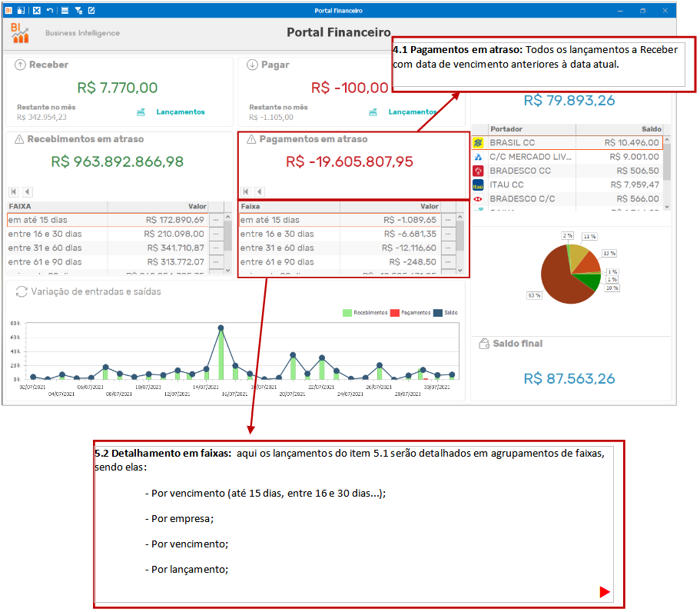700x612 pixels.
Task: Go to first record in Pagamentos em atraso
Action: coord(246,191)
